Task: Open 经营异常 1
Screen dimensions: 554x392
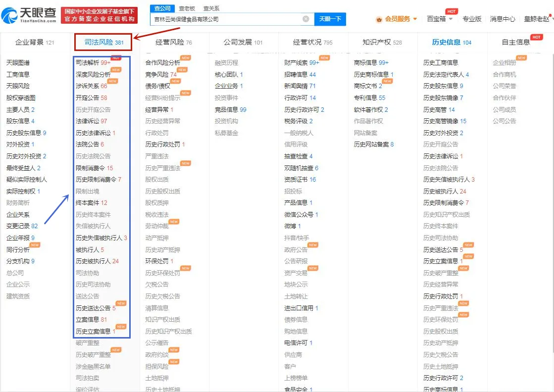Action: [159, 110]
